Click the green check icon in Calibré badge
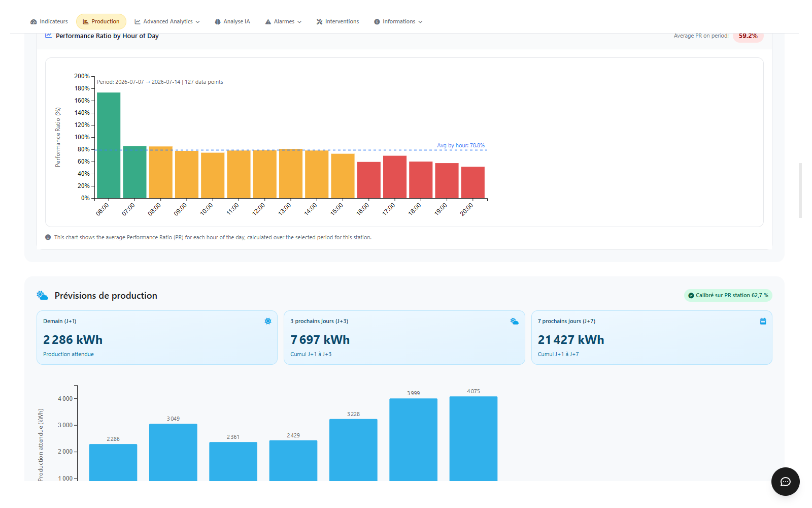This screenshot has width=812, height=508. click(691, 295)
